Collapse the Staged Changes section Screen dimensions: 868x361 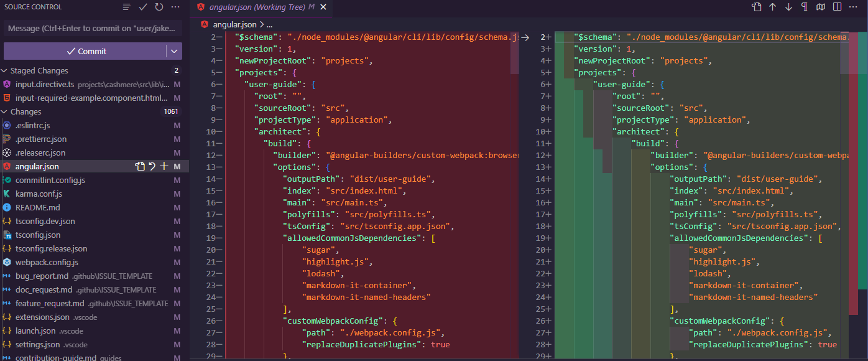point(5,70)
